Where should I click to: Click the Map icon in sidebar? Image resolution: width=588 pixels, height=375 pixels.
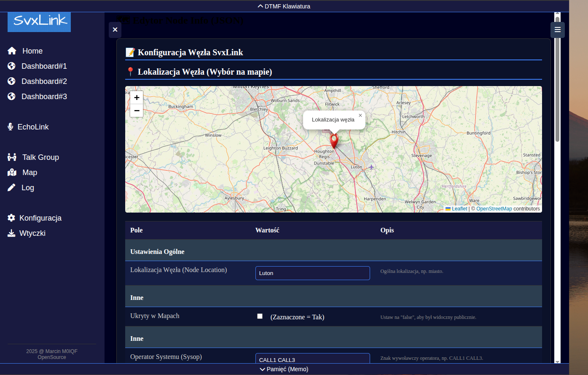click(x=12, y=173)
